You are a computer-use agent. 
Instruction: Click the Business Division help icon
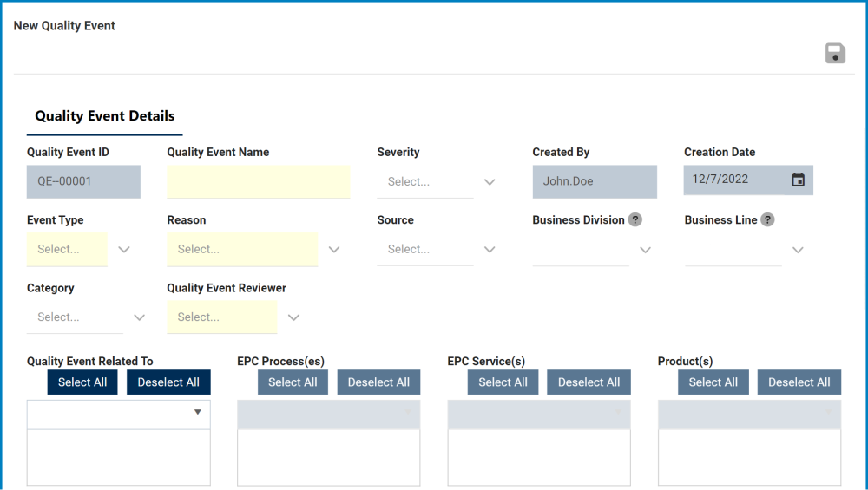click(x=635, y=220)
